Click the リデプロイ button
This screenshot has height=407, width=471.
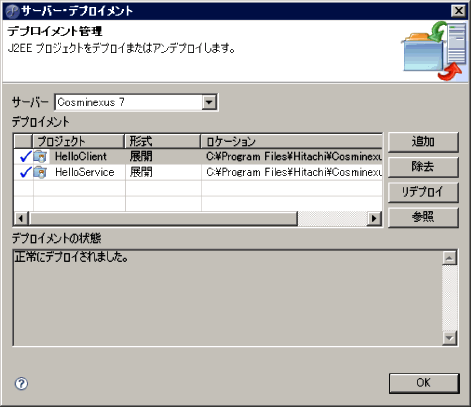(423, 192)
